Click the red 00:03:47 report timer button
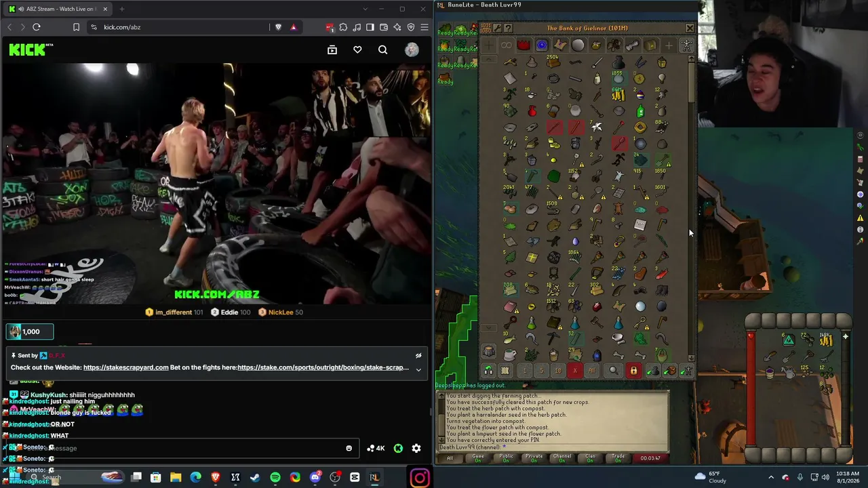Image resolution: width=868 pixels, height=488 pixels. [x=650, y=458]
